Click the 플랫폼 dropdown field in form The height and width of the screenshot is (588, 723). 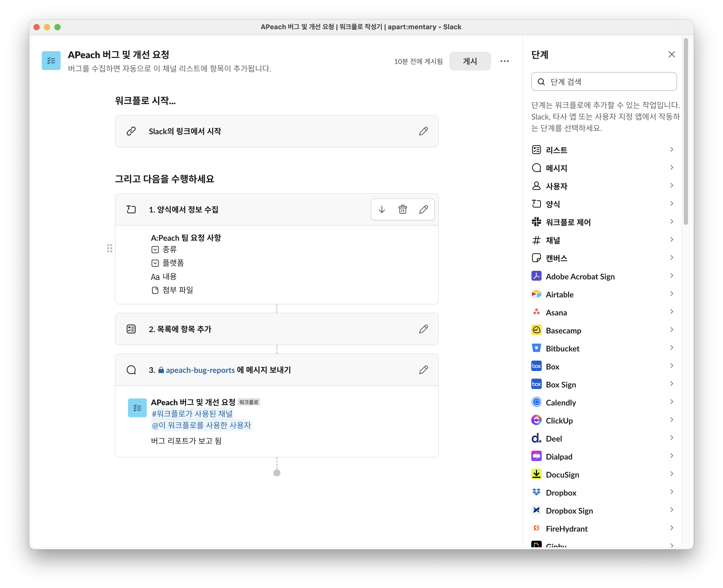(x=168, y=263)
